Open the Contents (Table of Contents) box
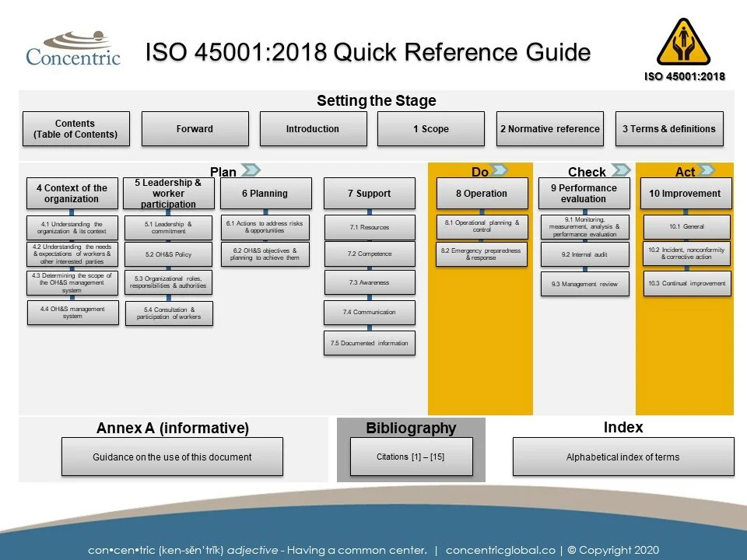 (x=75, y=127)
